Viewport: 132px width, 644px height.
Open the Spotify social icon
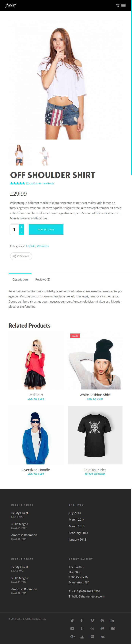tap(92, 636)
